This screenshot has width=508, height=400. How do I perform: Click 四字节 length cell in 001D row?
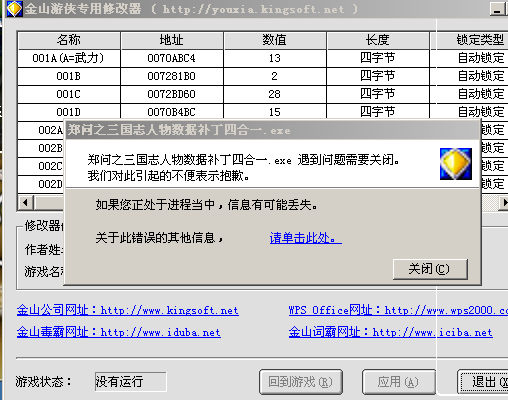378,112
